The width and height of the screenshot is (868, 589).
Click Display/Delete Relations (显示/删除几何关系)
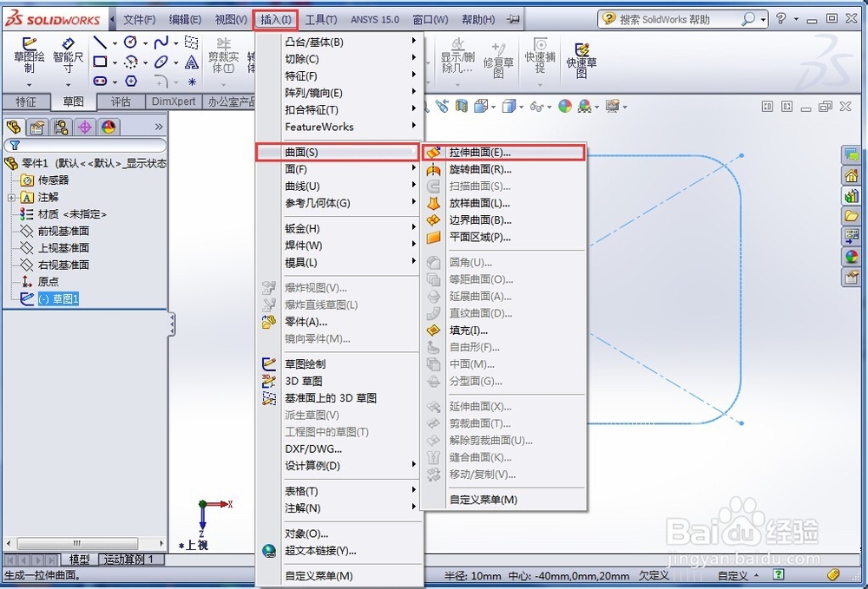pos(457,56)
